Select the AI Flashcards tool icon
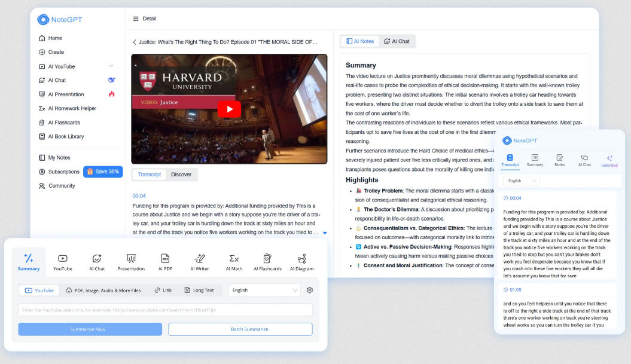631x364 pixels. pyautogui.click(x=267, y=262)
